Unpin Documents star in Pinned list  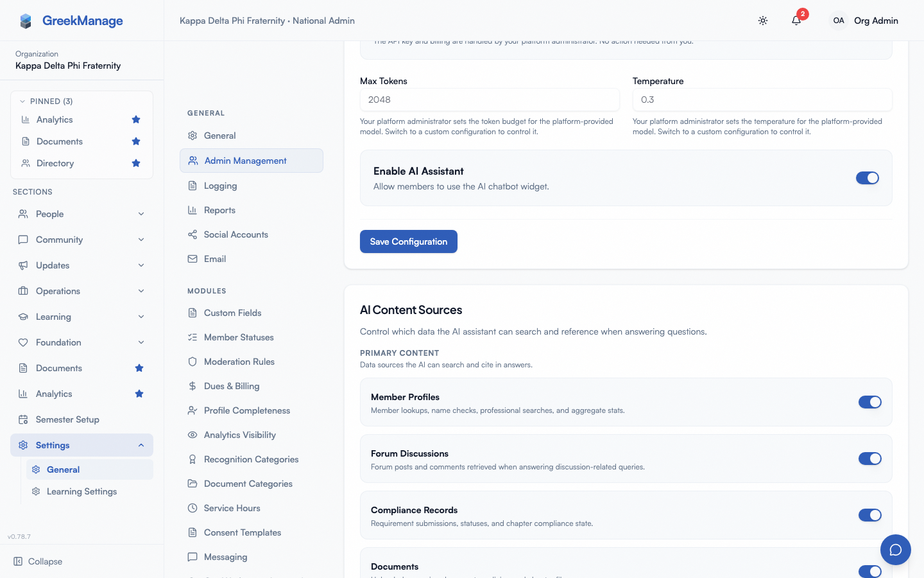point(136,141)
